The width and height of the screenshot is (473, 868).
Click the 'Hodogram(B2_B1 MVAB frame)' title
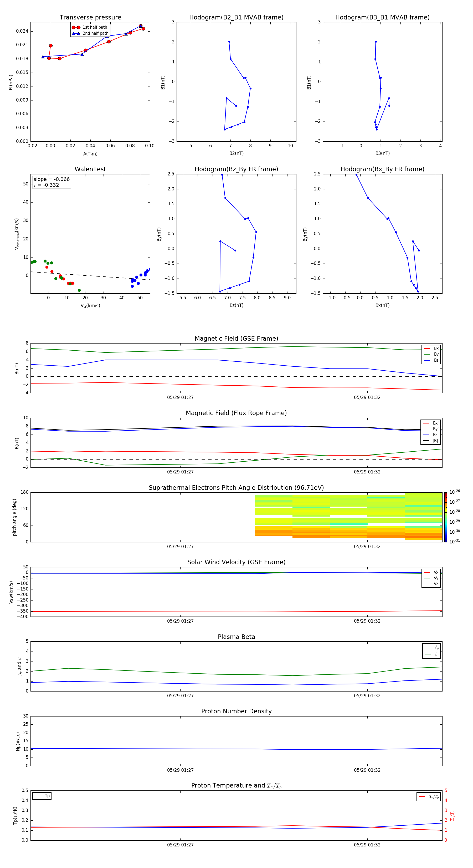(x=236, y=18)
